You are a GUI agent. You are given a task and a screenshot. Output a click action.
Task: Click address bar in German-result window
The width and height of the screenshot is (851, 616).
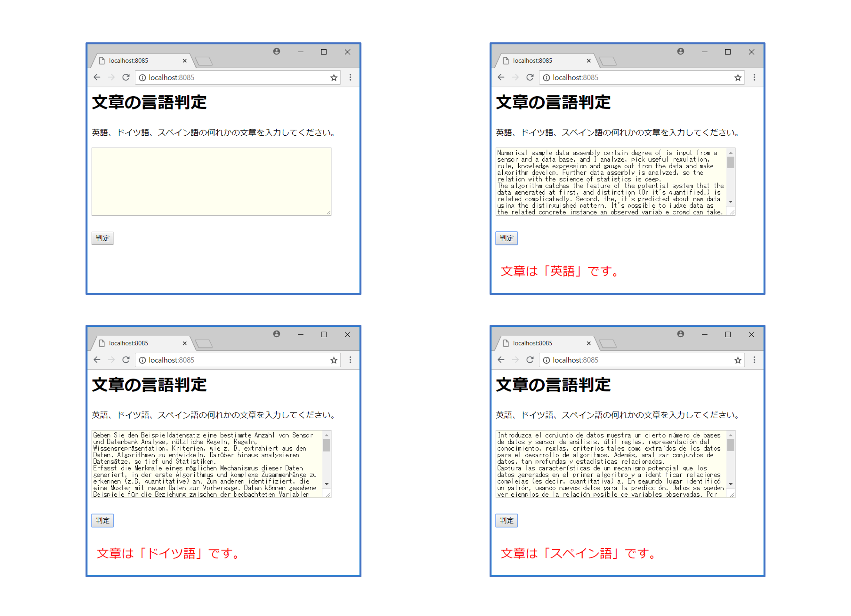click(236, 360)
